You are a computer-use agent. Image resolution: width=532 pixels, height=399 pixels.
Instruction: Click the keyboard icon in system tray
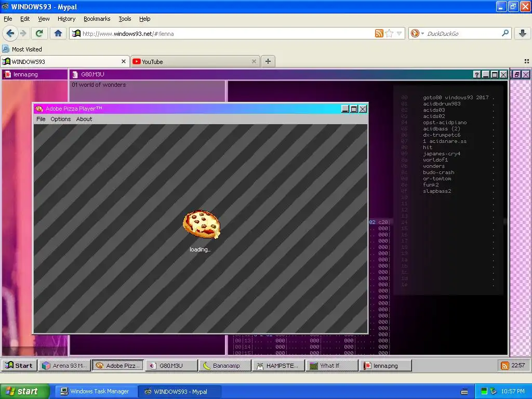click(464, 392)
